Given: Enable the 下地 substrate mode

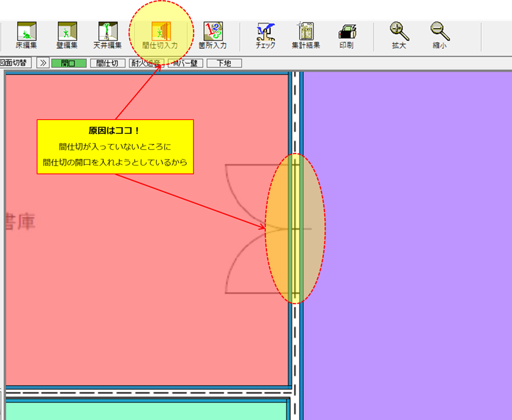Looking at the screenshot, I should (224, 63).
